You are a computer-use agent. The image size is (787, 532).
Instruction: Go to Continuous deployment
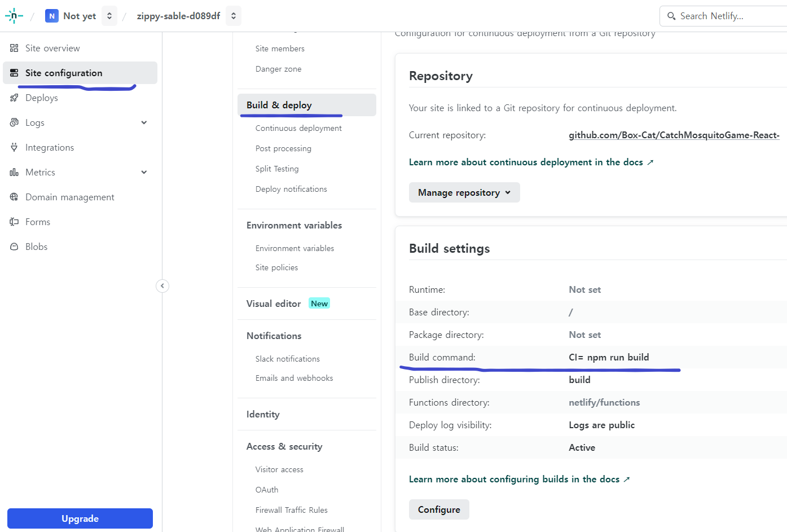pos(298,128)
